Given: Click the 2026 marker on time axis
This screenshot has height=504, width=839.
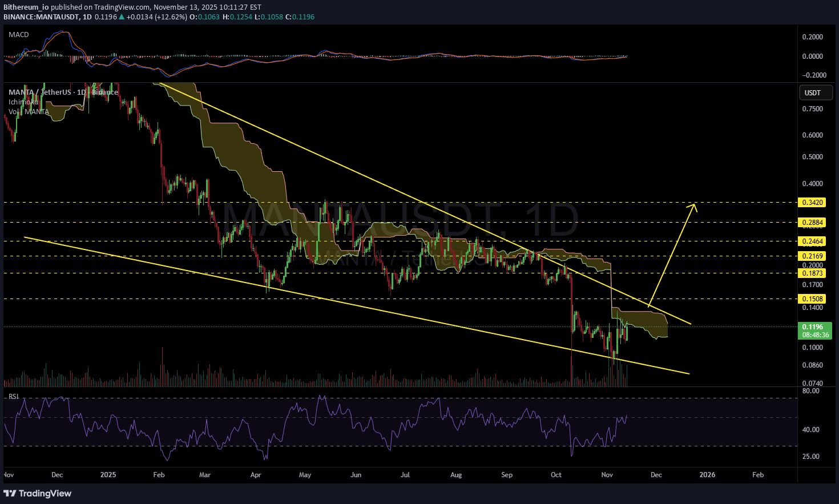Looking at the screenshot, I should pos(707,475).
